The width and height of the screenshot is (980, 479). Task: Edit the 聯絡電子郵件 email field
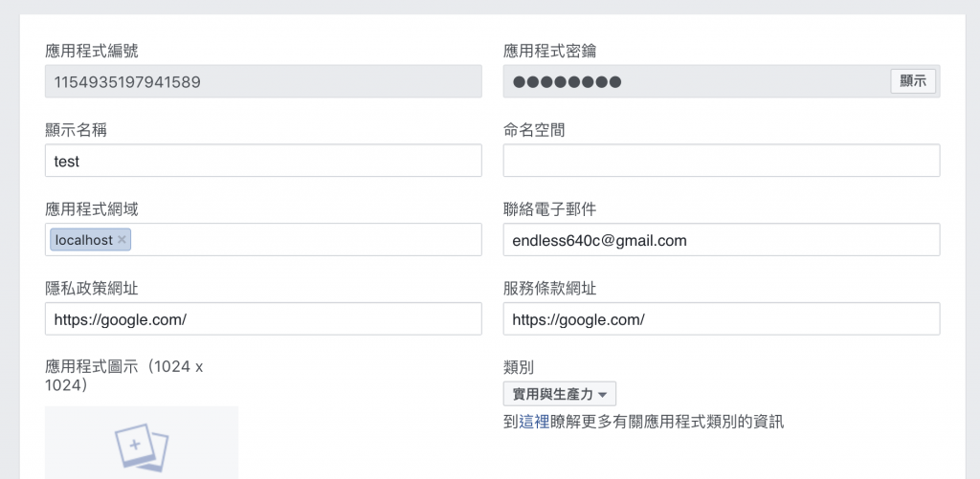pos(722,240)
